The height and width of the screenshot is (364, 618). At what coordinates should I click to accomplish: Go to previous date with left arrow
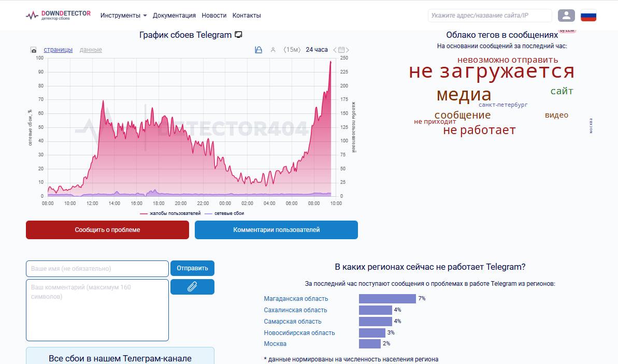335,50
